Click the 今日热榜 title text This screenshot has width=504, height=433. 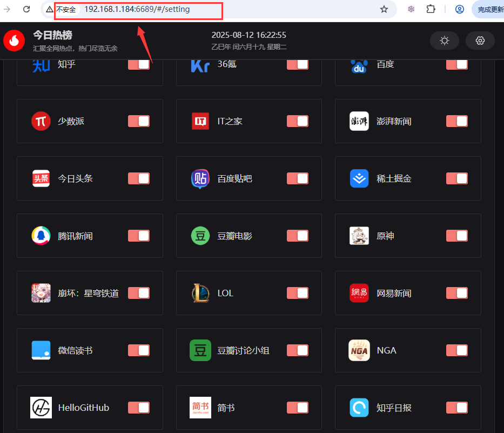click(x=53, y=35)
